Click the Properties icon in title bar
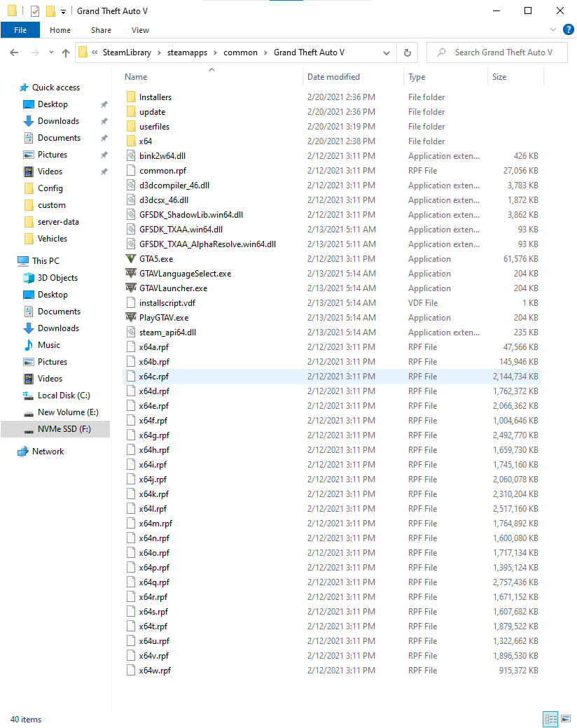The image size is (577, 728). [x=35, y=10]
